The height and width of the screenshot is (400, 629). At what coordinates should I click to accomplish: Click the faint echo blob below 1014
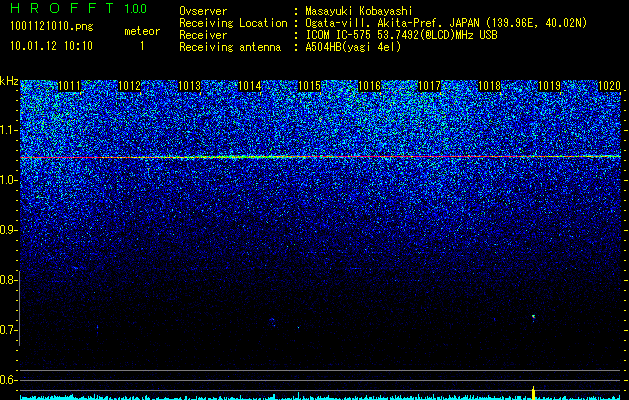[x=272, y=322]
